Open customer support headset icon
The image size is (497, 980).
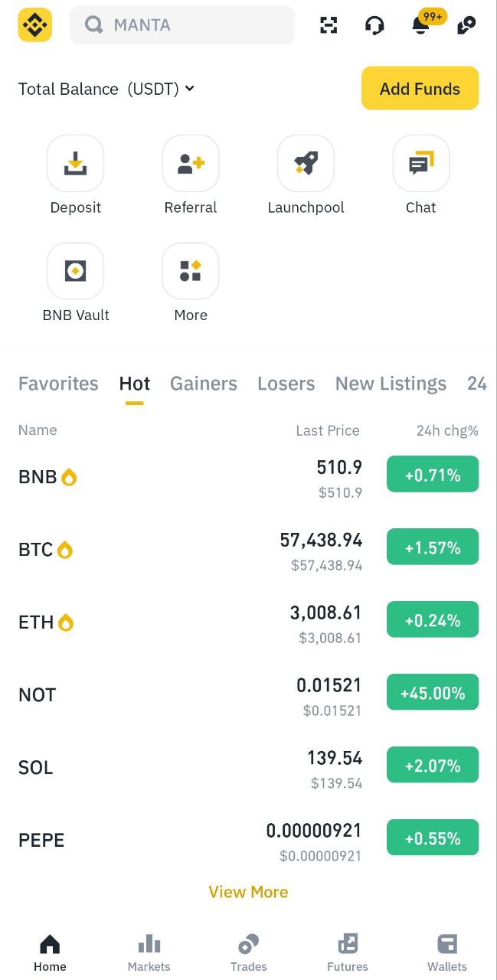pyautogui.click(x=374, y=25)
